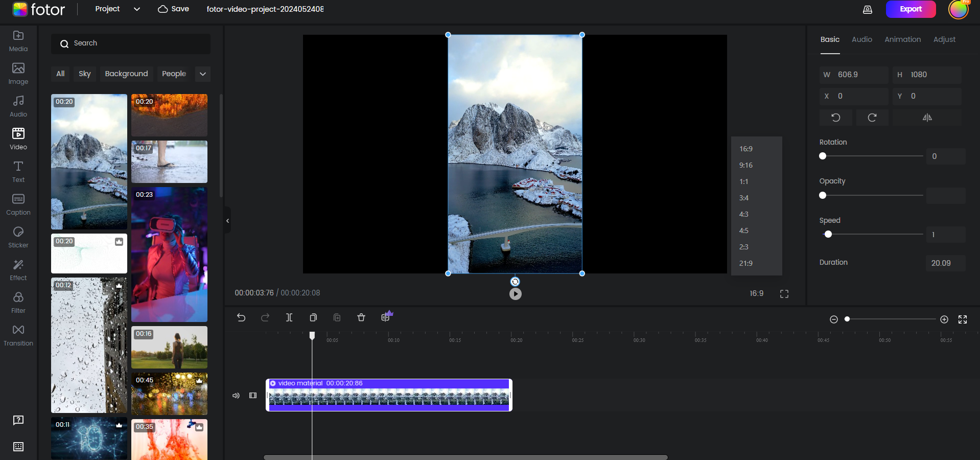Choose the 1:1 aspect ratio
Screen dimensions: 980x460
(x=757, y=181)
